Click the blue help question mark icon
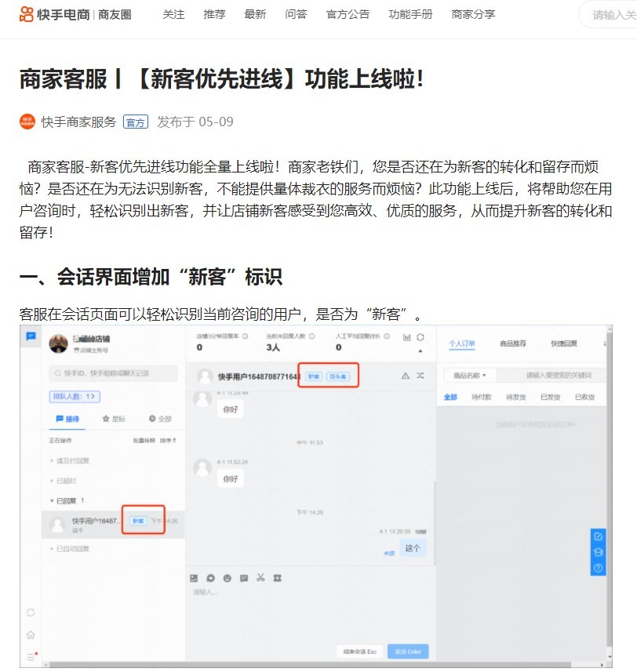 click(x=599, y=568)
